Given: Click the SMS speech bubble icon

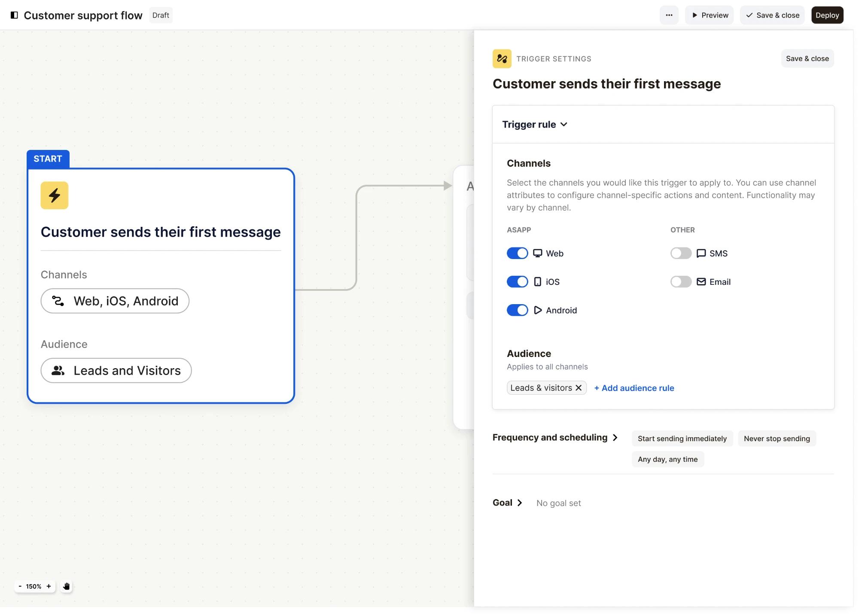Looking at the screenshot, I should (x=701, y=253).
